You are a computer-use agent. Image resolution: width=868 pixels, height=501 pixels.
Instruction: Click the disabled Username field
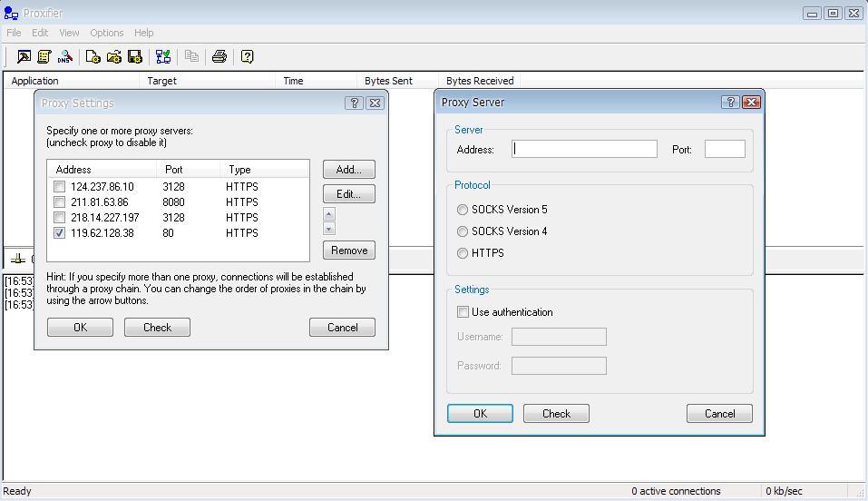pyautogui.click(x=559, y=337)
